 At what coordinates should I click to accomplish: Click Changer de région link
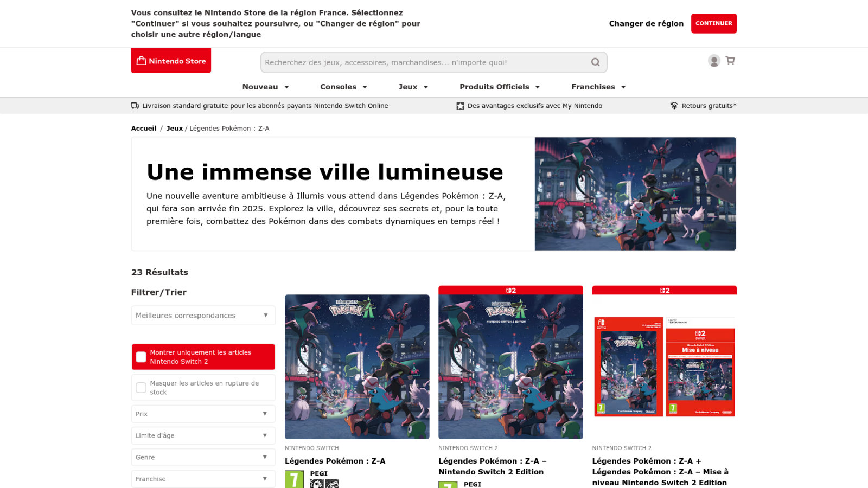pyautogui.click(x=646, y=23)
